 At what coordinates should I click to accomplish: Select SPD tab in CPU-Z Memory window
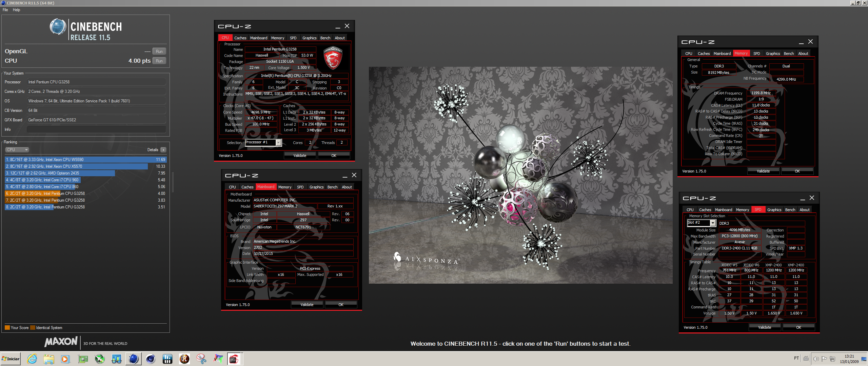[756, 54]
